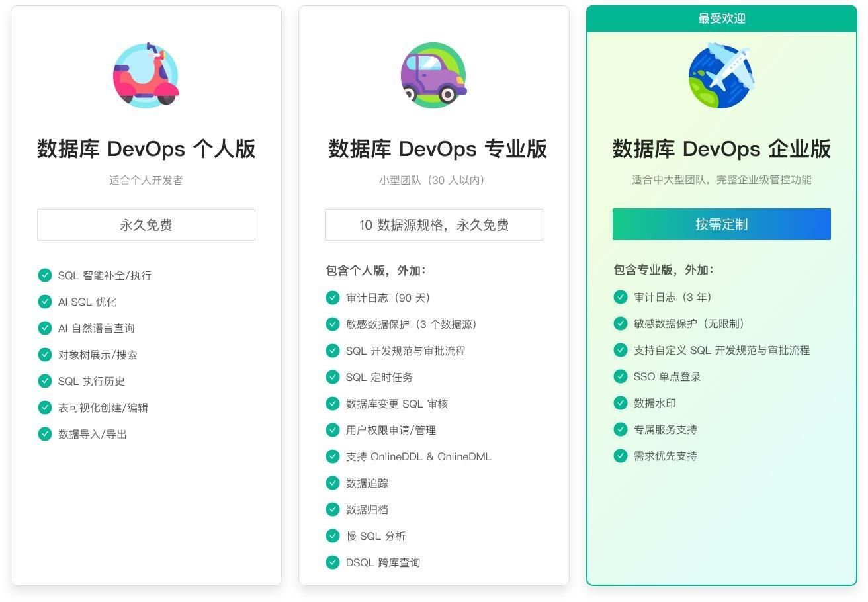Click the checkmark beside AI SQL 优化

(45, 302)
